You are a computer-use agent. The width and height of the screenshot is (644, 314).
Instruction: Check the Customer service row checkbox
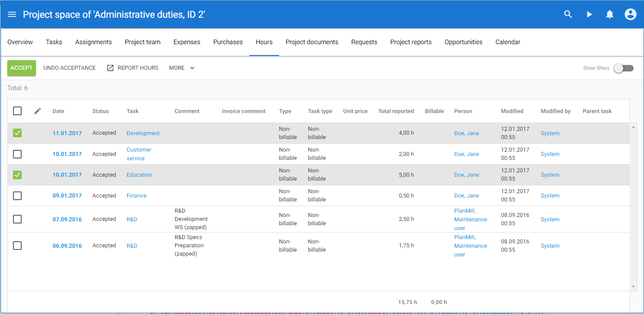[x=17, y=154]
